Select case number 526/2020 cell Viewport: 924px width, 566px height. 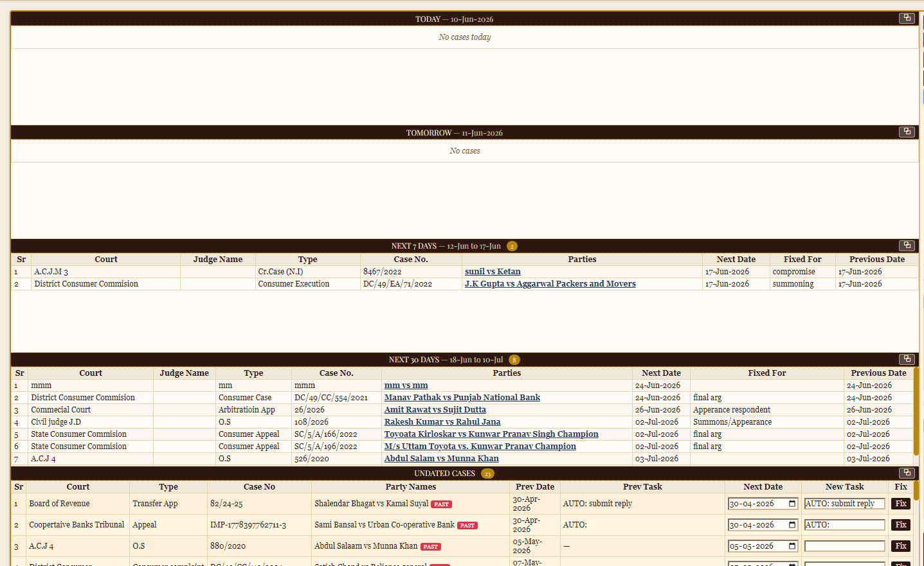tap(336, 459)
